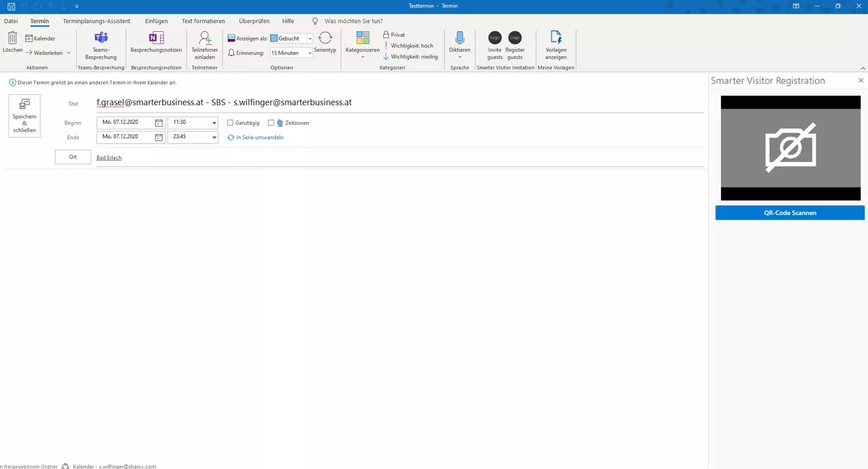Start a Teams-Besprechung from the ribbon
The height and width of the screenshot is (469, 868).
(x=101, y=39)
